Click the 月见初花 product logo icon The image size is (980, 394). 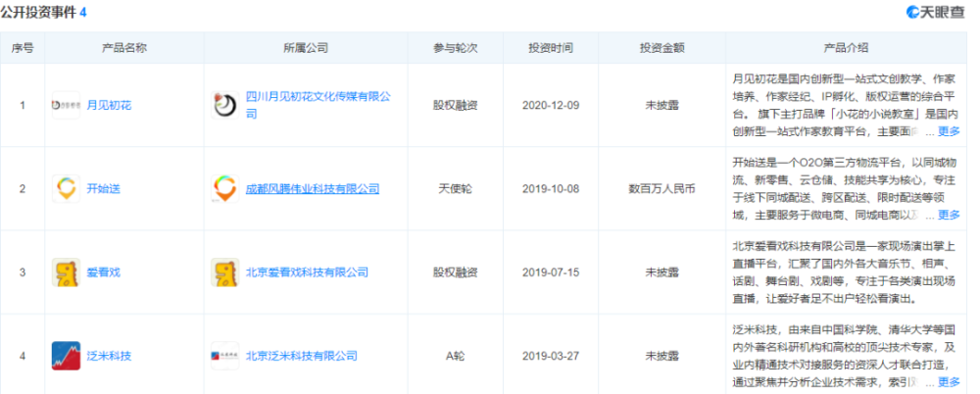click(x=66, y=105)
